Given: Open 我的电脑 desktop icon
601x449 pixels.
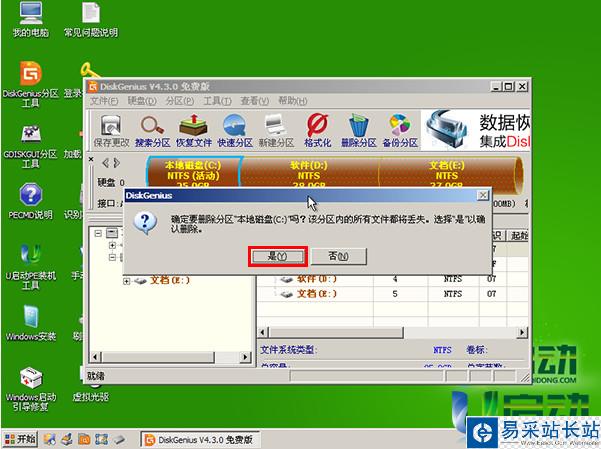Looking at the screenshot, I should pos(31,20).
